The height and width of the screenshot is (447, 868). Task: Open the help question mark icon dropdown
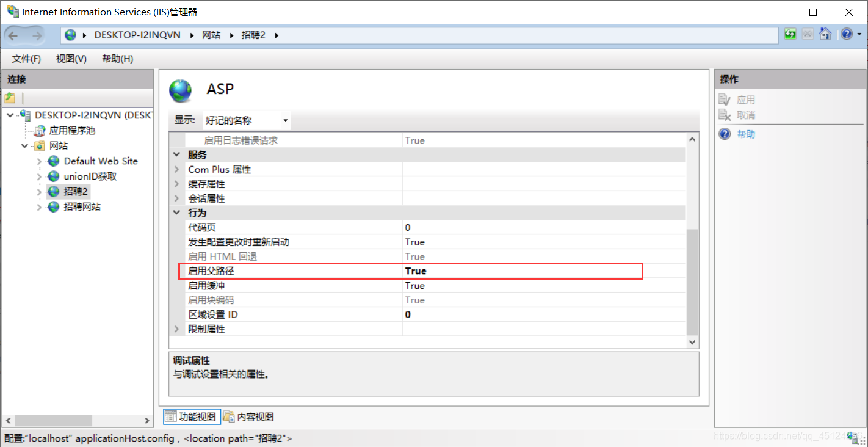point(850,34)
